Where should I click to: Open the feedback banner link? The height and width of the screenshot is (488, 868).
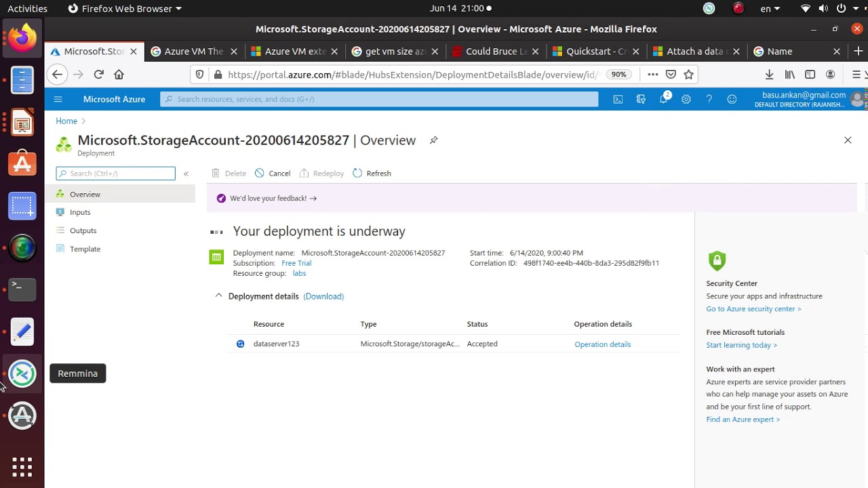[x=273, y=199]
